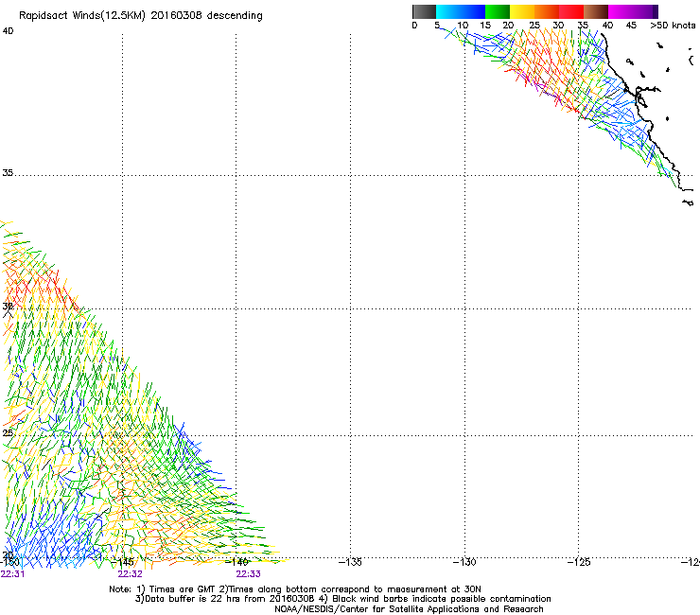This screenshot has width=700, height=615.
Task: Select the 22:32 swath time label
Action: coord(130,574)
